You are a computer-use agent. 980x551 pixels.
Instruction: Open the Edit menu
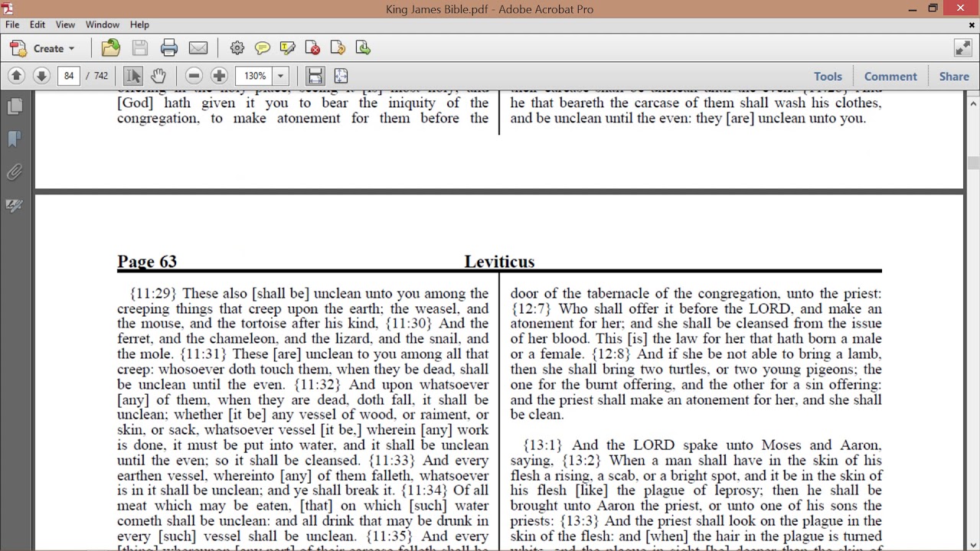click(x=38, y=24)
